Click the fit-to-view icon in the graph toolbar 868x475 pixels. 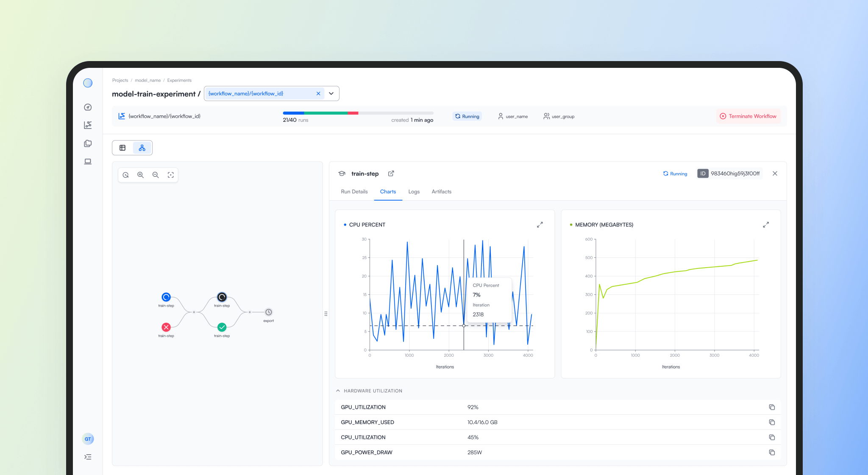pos(171,175)
